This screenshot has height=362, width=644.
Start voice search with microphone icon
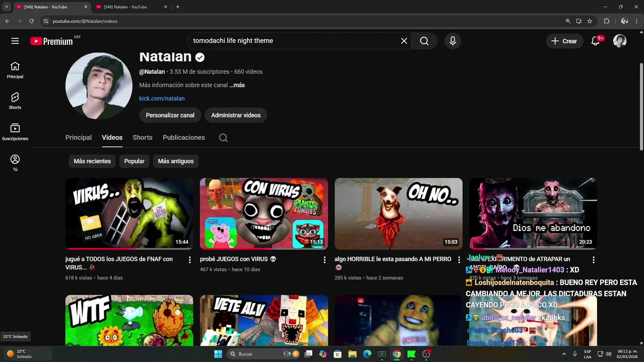[x=453, y=41]
